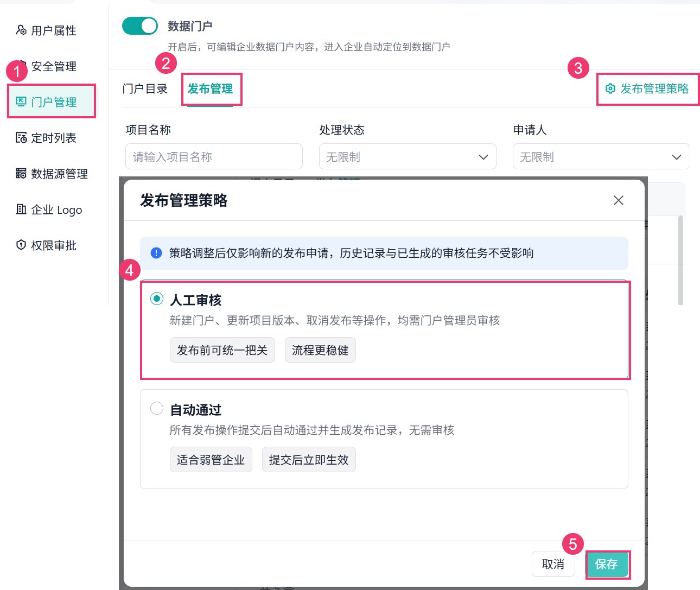The width and height of the screenshot is (700, 590).
Task: Switch to the 门户目录 tab
Action: (x=145, y=88)
